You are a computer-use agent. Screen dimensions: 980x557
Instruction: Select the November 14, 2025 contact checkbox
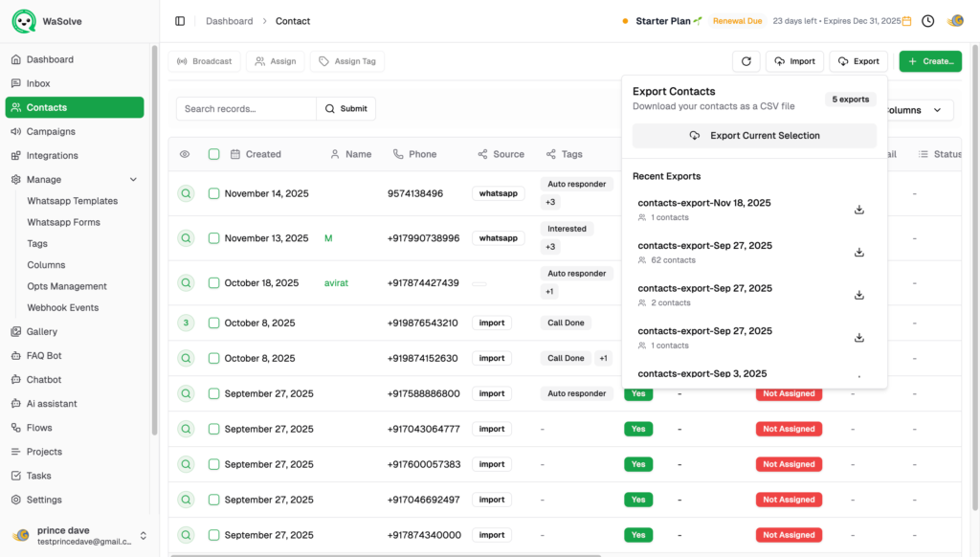(x=214, y=193)
